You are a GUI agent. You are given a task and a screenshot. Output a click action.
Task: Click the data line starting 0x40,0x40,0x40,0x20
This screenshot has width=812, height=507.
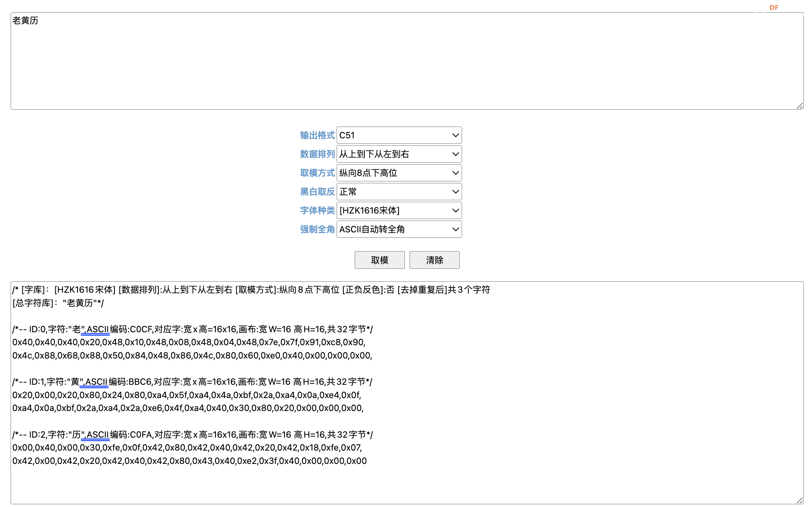pyautogui.click(x=189, y=342)
